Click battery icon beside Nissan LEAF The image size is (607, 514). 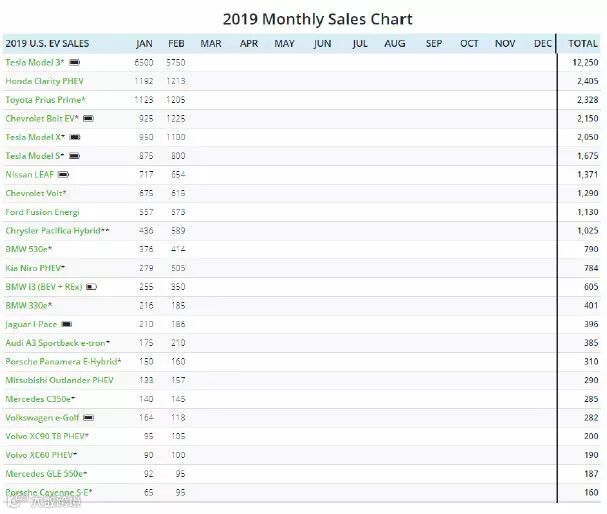[64, 174]
